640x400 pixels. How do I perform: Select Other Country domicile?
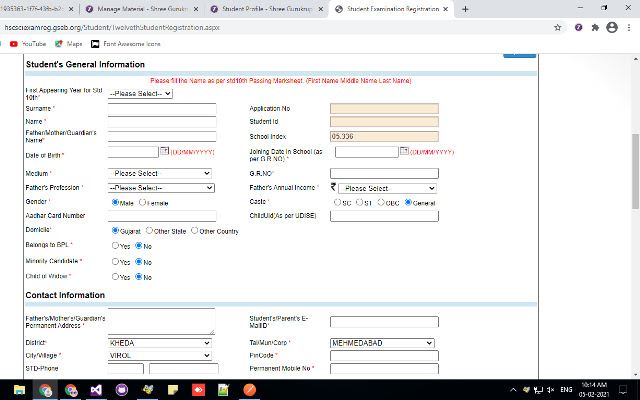pos(195,231)
